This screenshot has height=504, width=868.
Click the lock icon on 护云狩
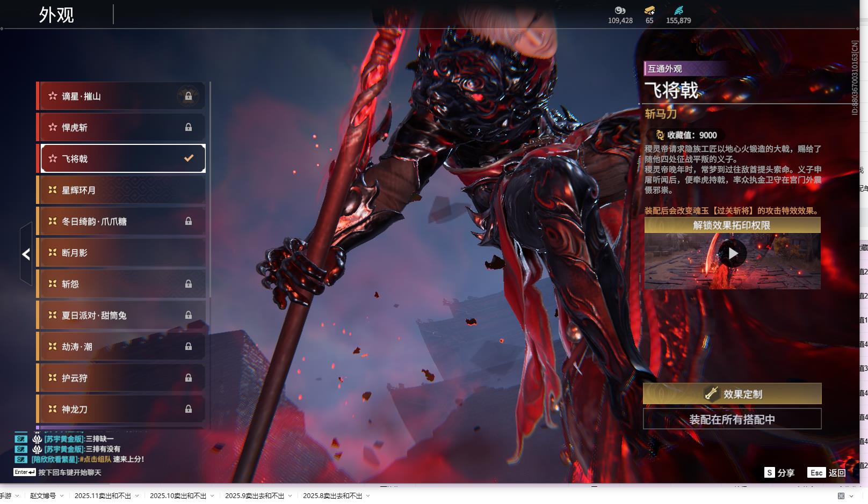pos(189,378)
